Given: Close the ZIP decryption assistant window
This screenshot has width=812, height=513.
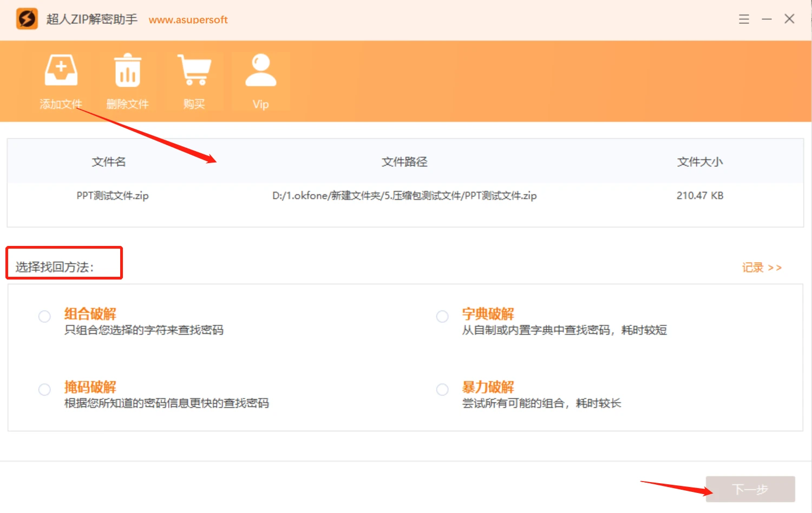Looking at the screenshot, I should pos(789,19).
